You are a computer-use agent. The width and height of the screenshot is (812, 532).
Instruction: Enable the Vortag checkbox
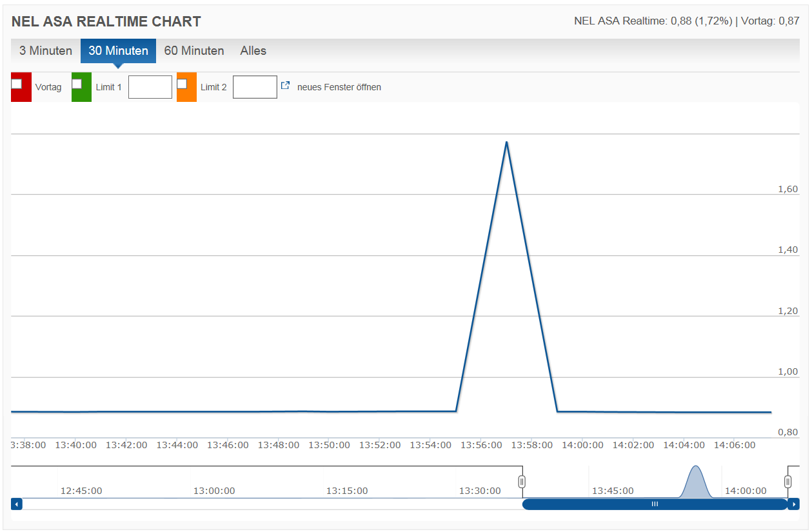tap(17, 83)
